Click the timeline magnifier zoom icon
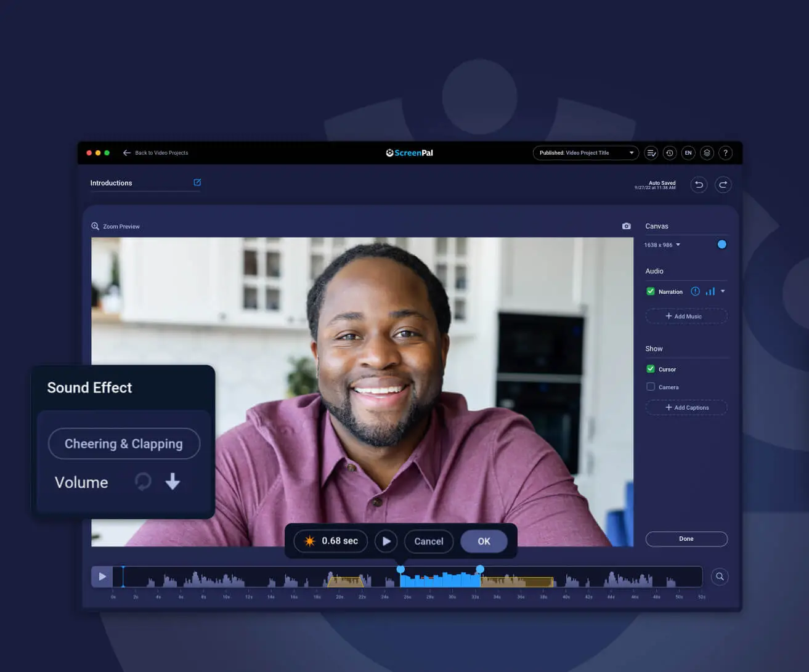This screenshot has height=672, width=809. click(719, 577)
